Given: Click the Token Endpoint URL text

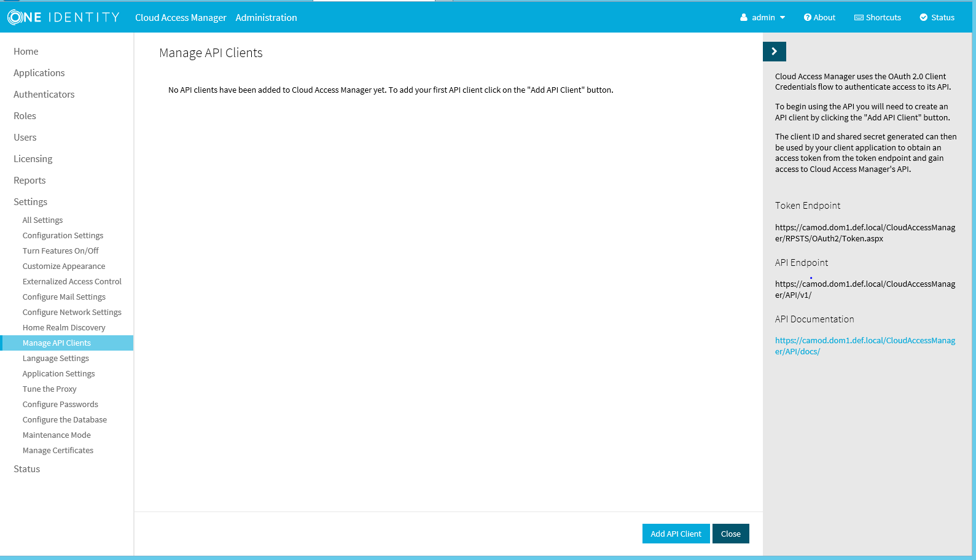Looking at the screenshot, I should coord(865,233).
